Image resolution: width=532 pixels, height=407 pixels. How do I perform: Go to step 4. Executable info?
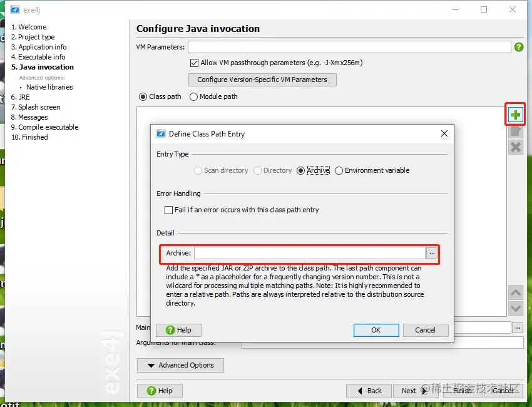pyautogui.click(x=38, y=57)
